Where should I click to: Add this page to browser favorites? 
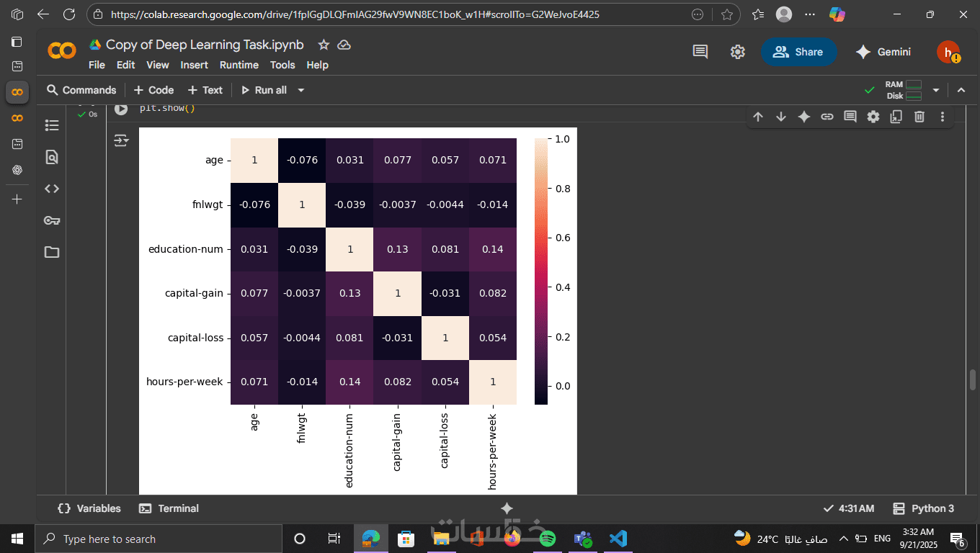click(727, 14)
